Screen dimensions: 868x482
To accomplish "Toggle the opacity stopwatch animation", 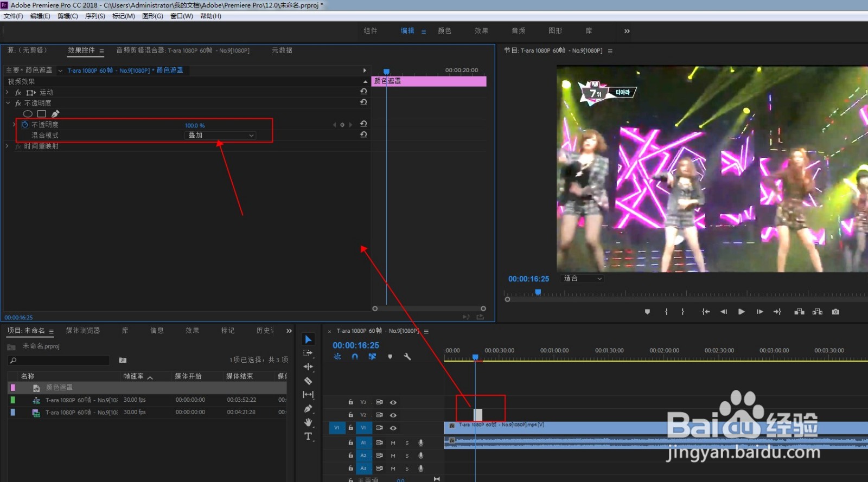I will click(x=24, y=125).
